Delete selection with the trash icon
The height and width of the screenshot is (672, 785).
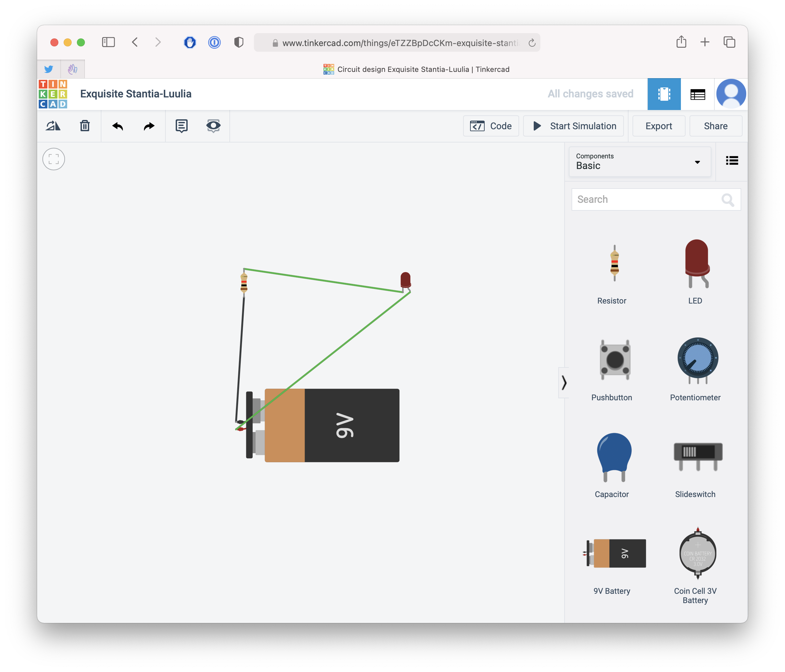(85, 126)
